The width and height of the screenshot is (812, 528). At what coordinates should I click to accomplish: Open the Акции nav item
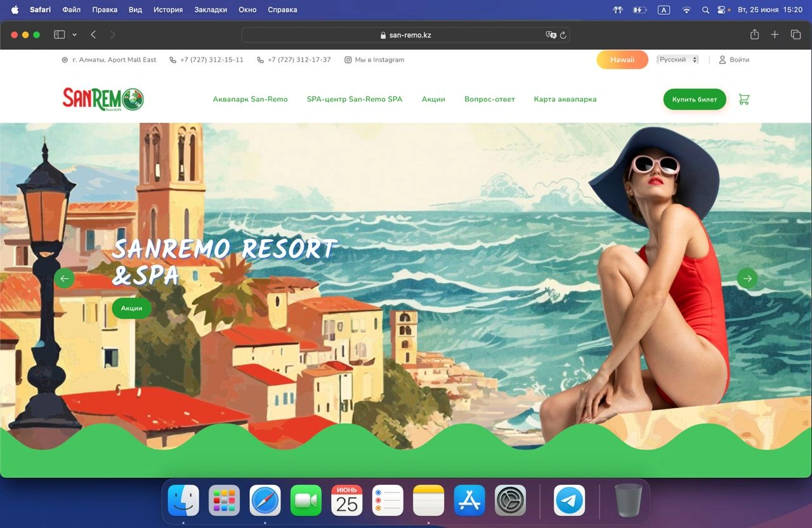pos(433,99)
